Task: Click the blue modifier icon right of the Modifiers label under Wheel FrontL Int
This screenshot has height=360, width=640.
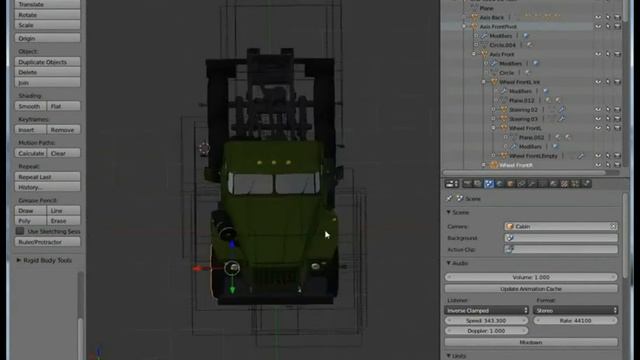Action: 546,91
